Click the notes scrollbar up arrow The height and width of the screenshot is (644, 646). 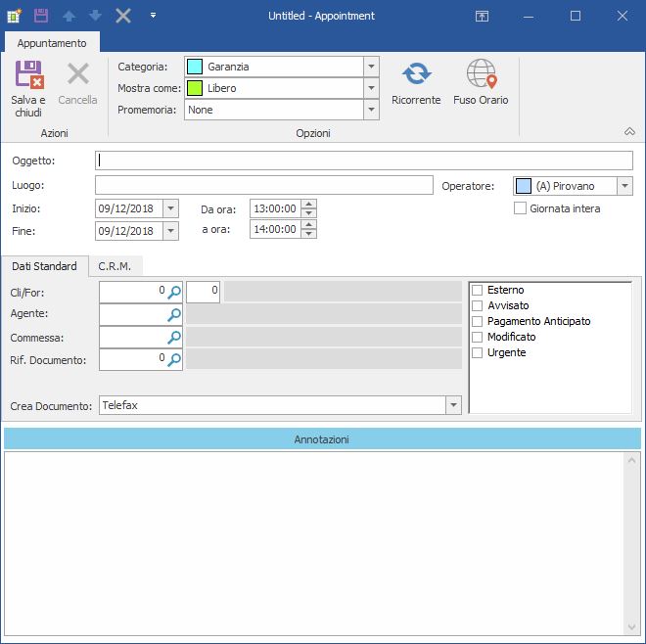coord(631,460)
